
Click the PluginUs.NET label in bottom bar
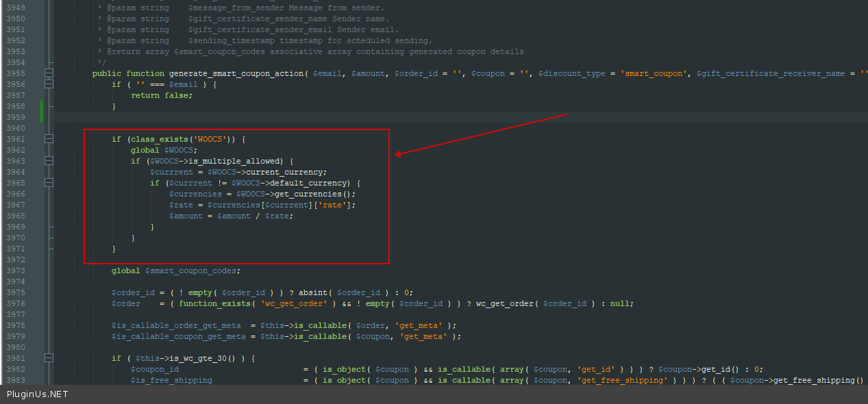click(x=38, y=394)
